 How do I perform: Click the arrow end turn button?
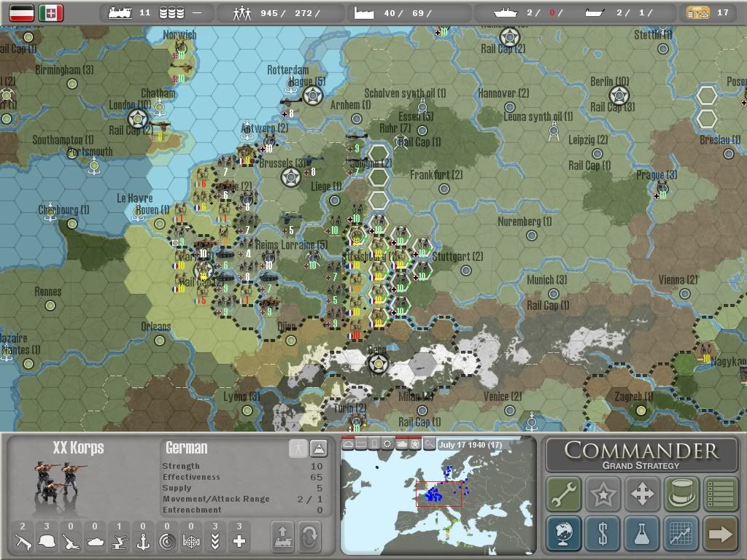(720, 533)
